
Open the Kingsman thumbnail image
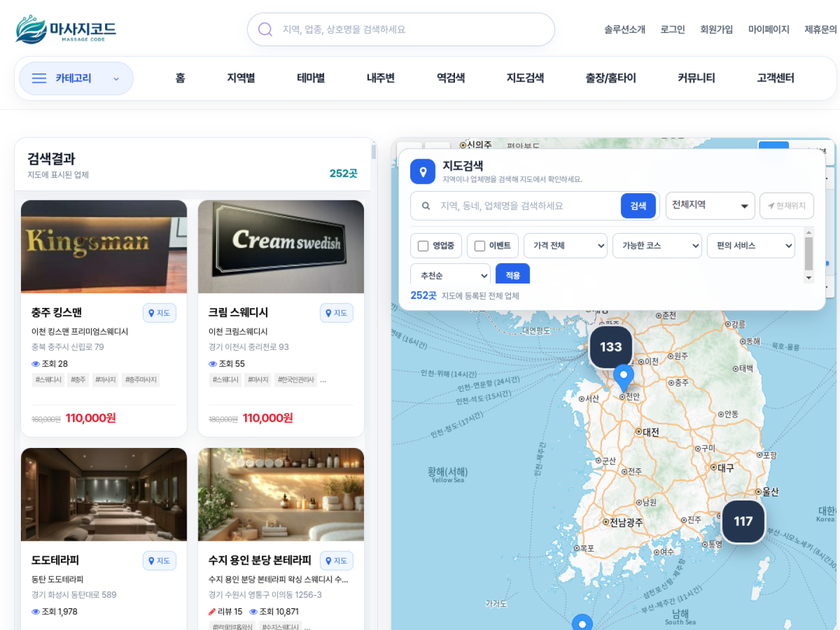pos(104,247)
